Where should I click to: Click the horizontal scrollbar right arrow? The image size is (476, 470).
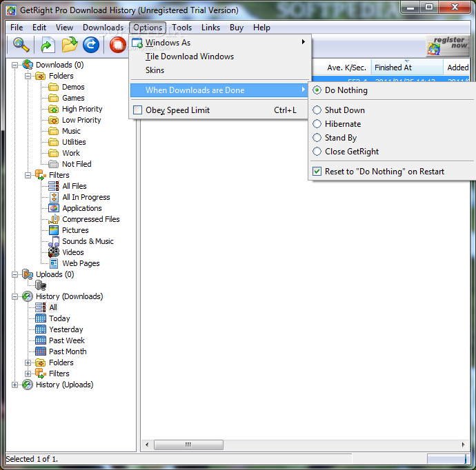463,445
